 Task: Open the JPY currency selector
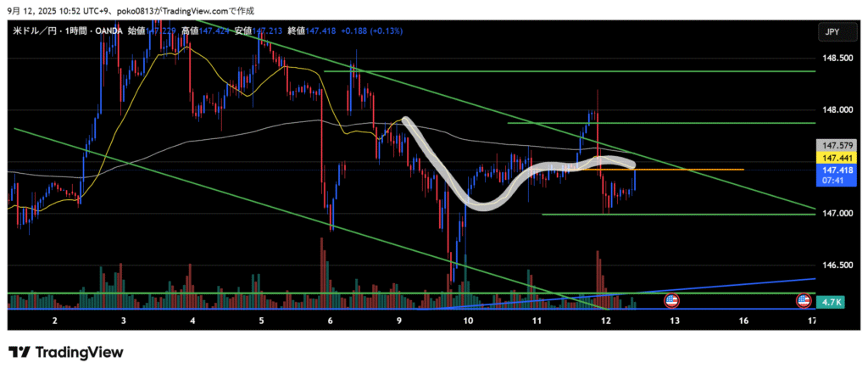pos(831,31)
